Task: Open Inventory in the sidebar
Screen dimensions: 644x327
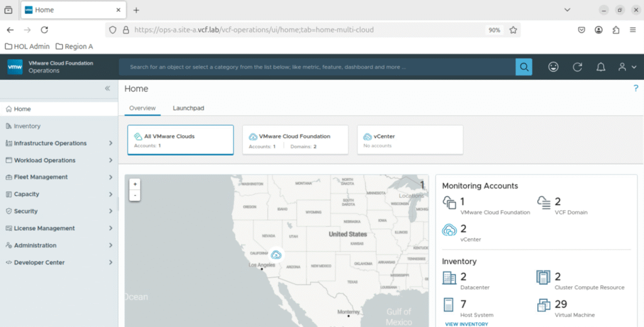Action: point(59,126)
